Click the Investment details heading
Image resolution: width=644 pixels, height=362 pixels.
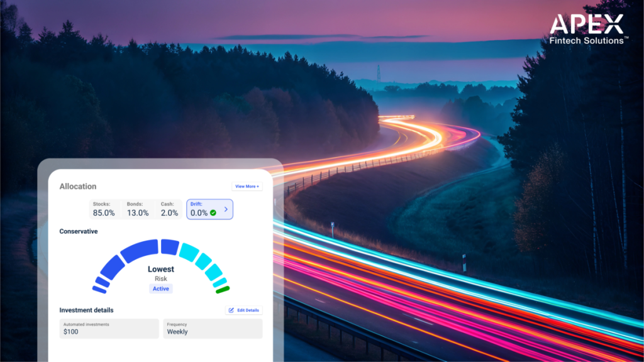(86, 310)
